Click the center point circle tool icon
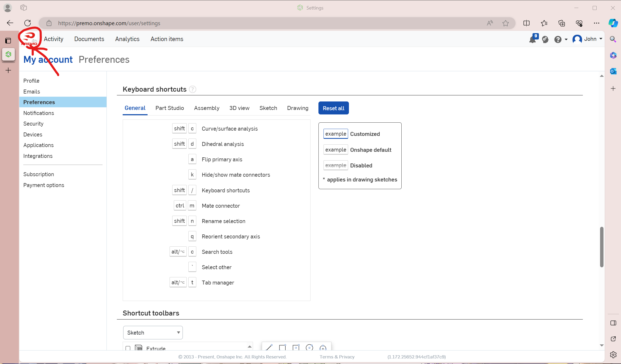This screenshot has height=364, width=621. tap(309, 347)
